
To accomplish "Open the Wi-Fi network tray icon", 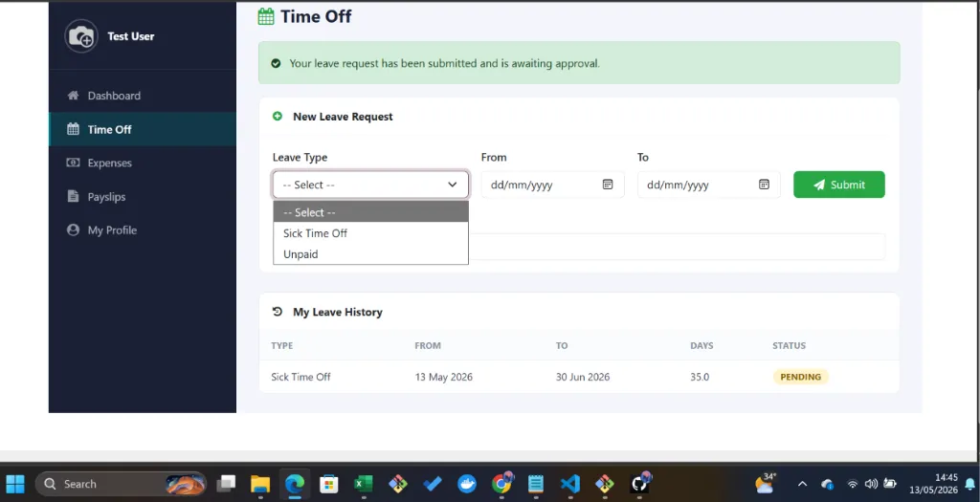I will 853,484.
